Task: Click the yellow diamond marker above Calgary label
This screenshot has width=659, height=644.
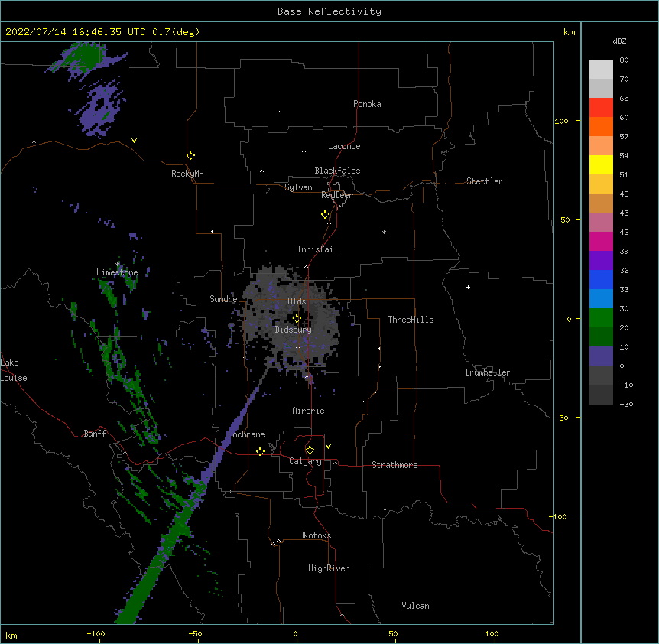Action: point(310,450)
